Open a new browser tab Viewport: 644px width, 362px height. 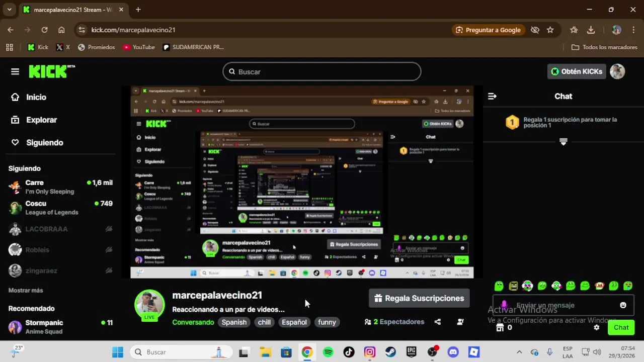coord(138,10)
